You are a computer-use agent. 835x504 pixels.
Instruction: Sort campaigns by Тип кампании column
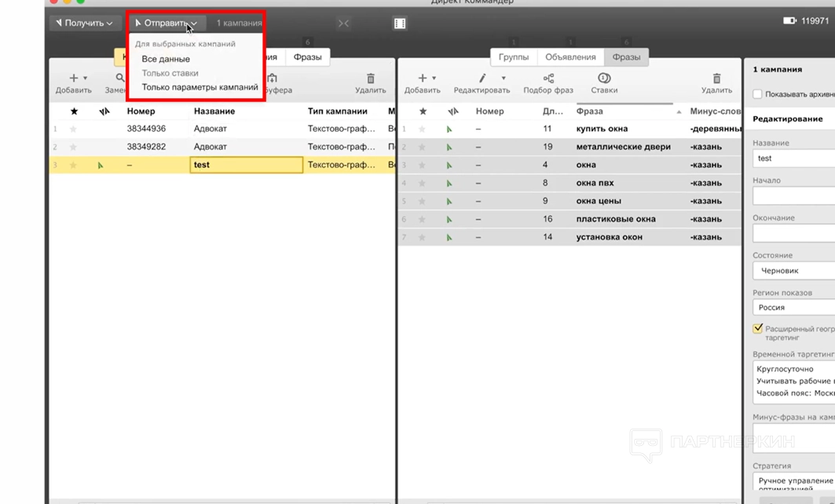tap(338, 111)
